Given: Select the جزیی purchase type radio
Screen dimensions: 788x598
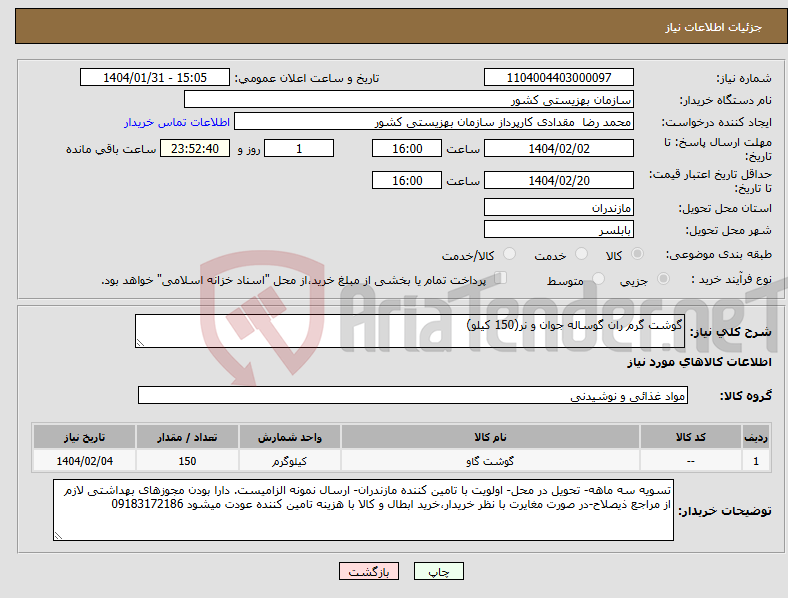Looking at the screenshot, I should coord(663,278).
